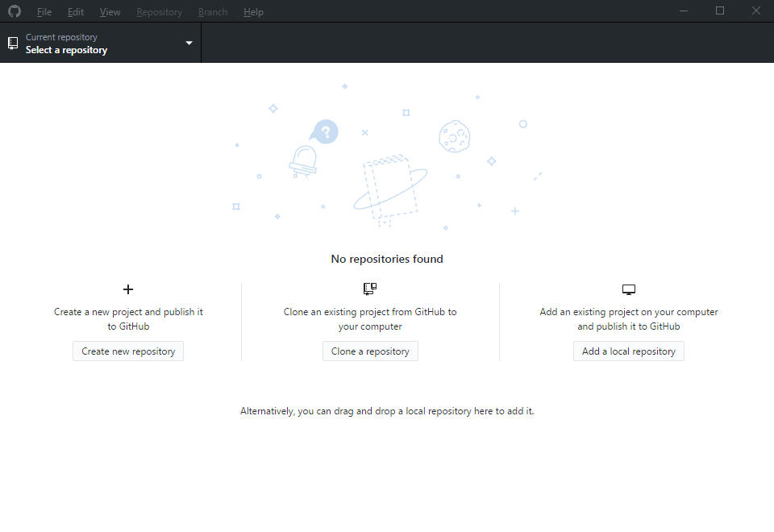
Task: Open the Edit menu
Action: click(x=76, y=12)
